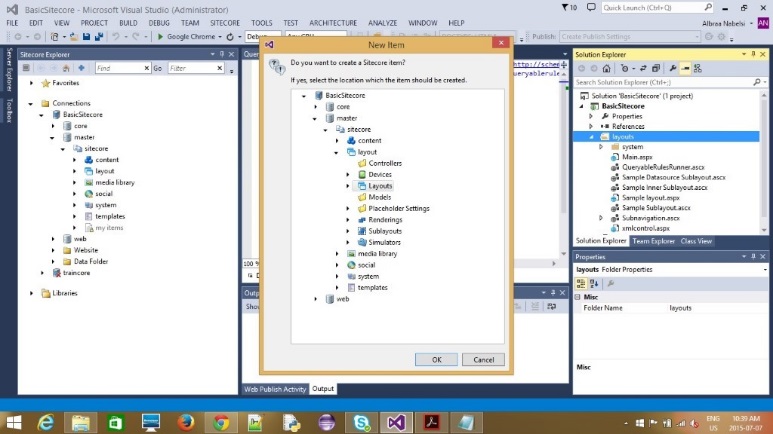773x434 pixels.
Task: Open notifications flag icon in title bar
Action: click(569, 7)
